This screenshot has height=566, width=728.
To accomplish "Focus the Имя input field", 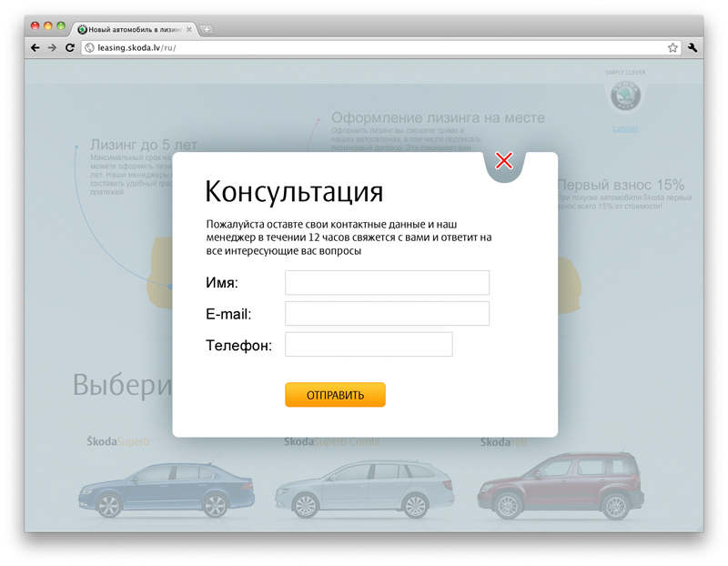I will (387, 282).
